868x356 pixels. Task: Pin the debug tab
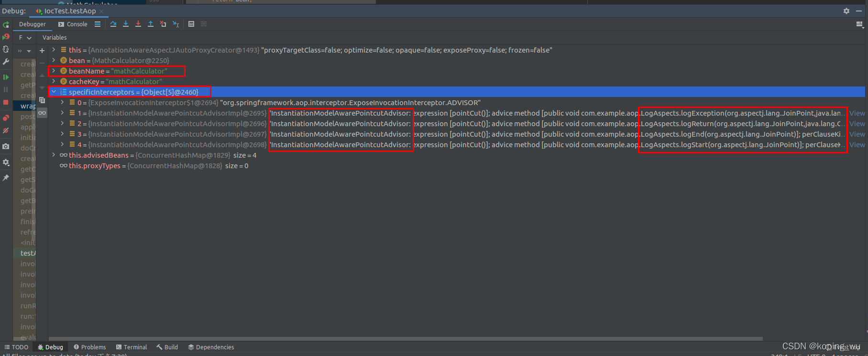6,178
